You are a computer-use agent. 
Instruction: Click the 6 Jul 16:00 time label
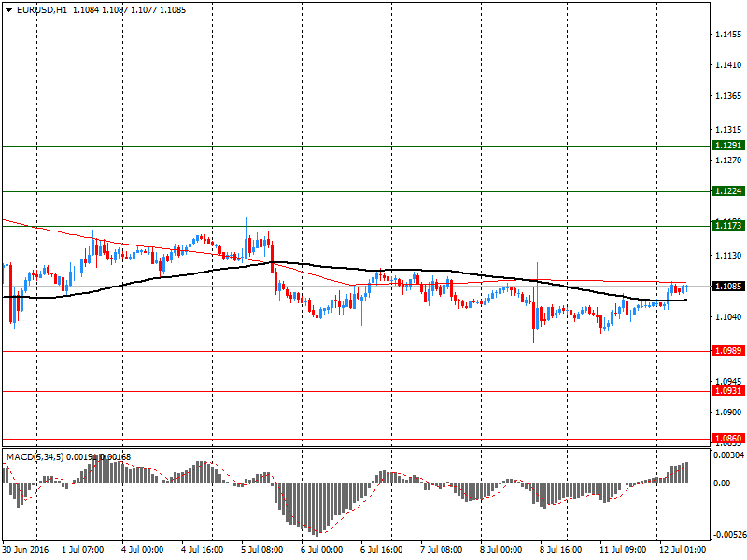tap(381, 550)
